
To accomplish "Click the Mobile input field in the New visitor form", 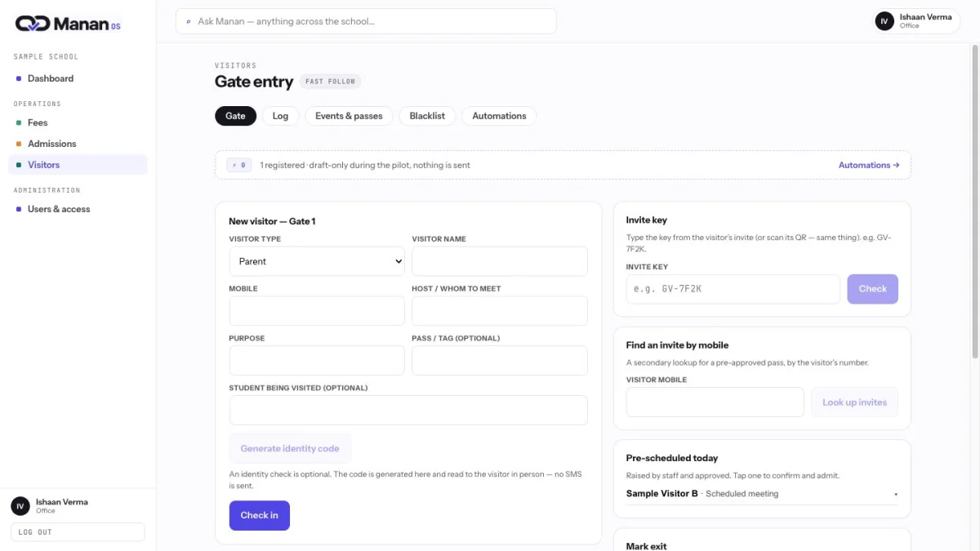I will [317, 311].
